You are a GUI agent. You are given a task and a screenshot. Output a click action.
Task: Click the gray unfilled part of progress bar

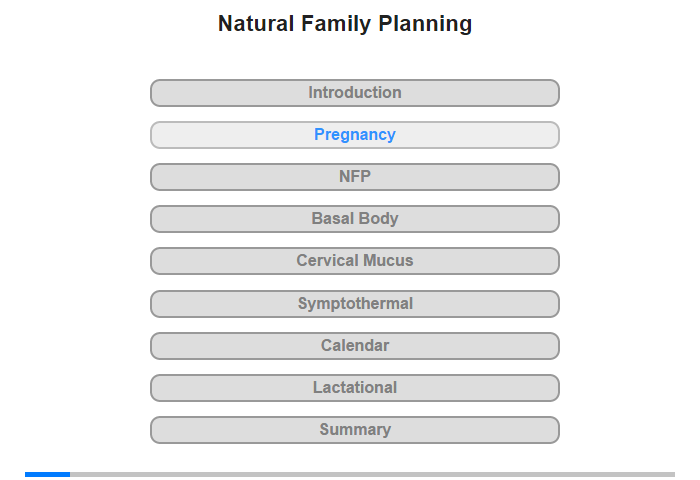(x=372, y=474)
